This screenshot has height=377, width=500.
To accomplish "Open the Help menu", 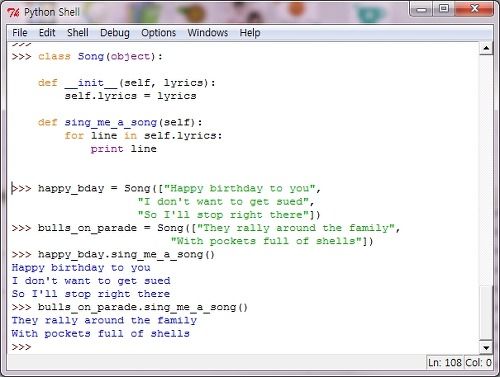I will pos(250,33).
